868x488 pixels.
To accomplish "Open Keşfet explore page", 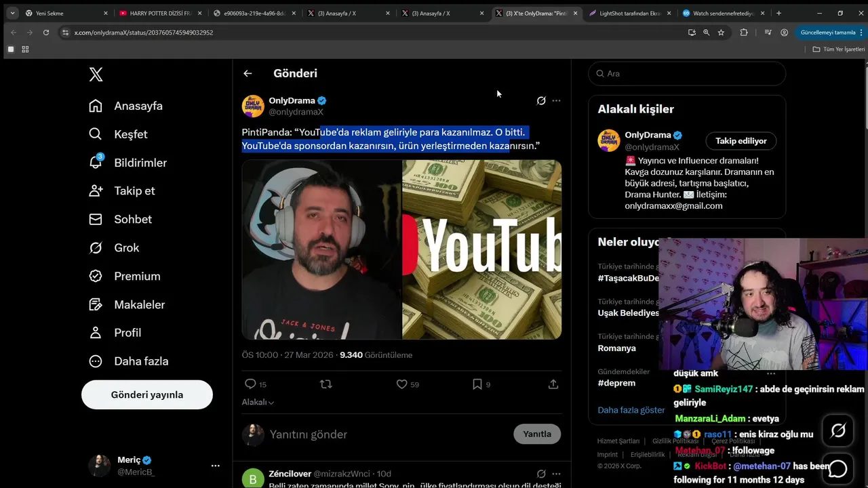I will pos(119,134).
